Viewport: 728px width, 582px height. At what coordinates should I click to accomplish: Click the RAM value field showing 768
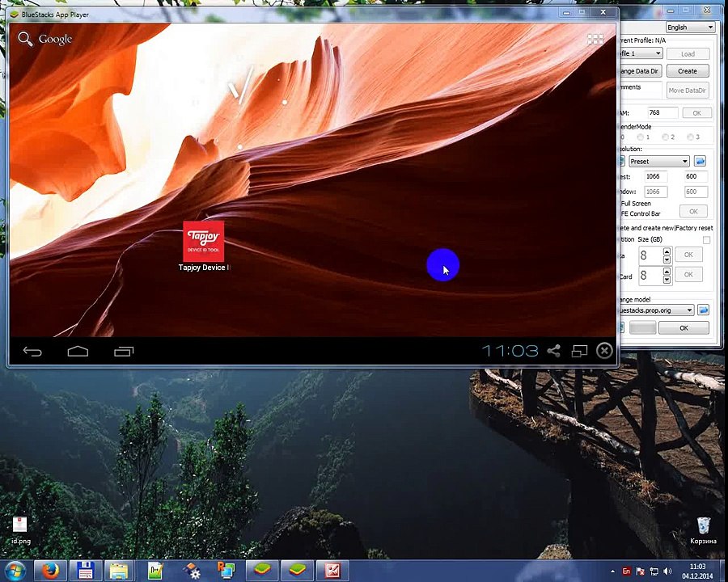coord(662,112)
